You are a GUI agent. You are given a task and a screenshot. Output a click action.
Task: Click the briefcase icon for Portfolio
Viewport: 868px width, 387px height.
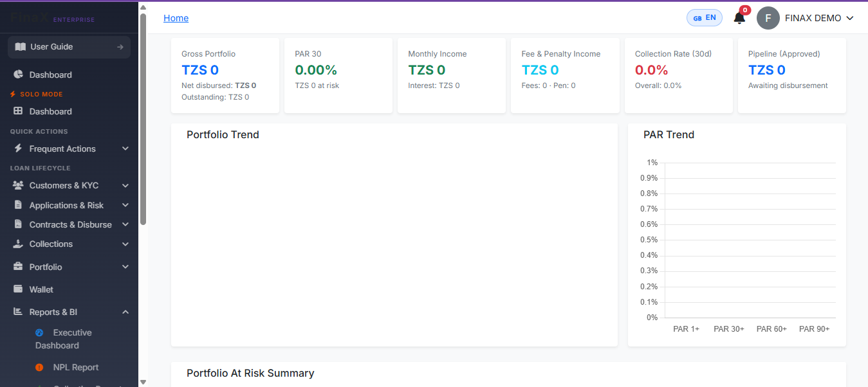pyautogui.click(x=19, y=267)
